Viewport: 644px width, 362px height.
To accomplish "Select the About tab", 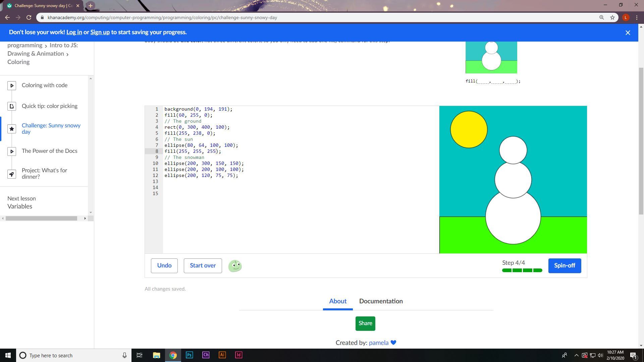I will pos(337,301).
